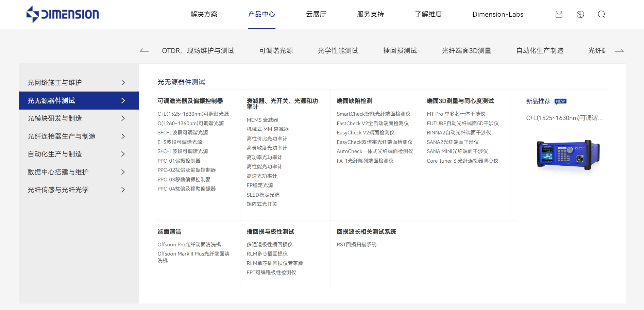
Task: Expand the 数据中心搭建与维护 sidebar chevron
Action: [123, 172]
